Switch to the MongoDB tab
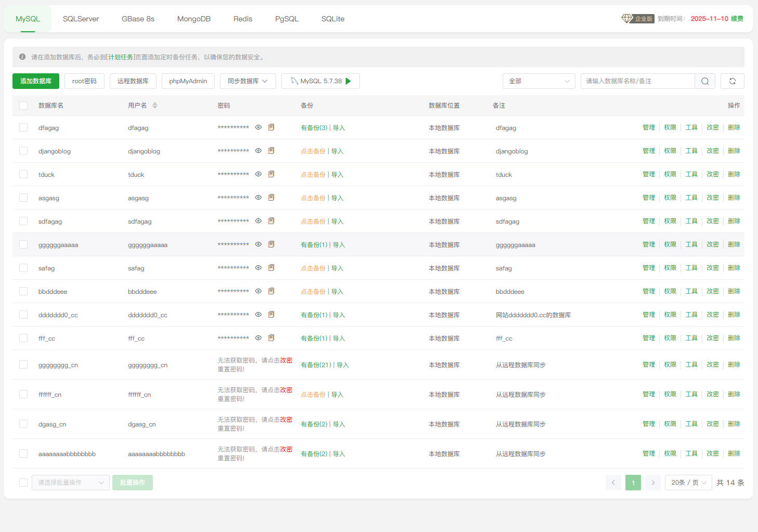 tap(194, 19)
